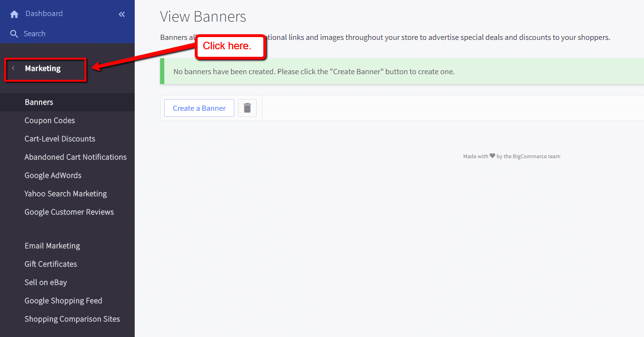
Task: Open Google Customer Reviews
Action: pos(69,212)
